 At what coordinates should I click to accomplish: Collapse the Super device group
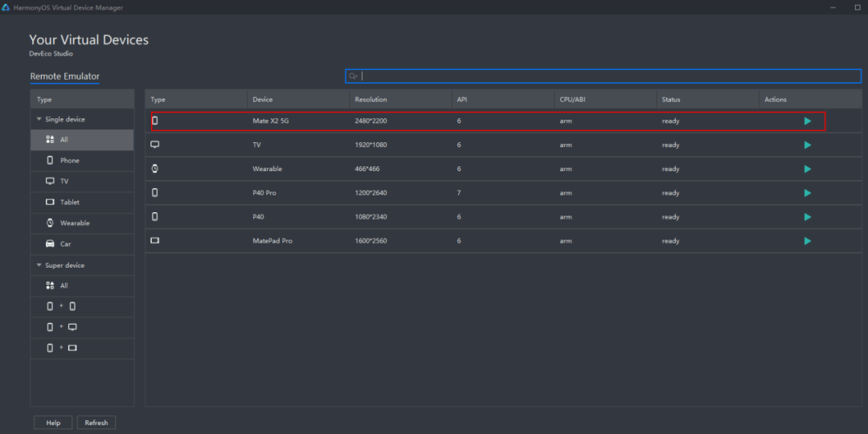point(39,265)
